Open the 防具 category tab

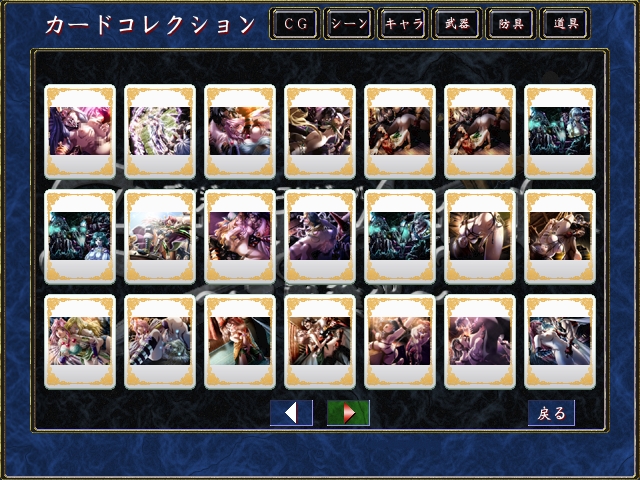(511, 24)
